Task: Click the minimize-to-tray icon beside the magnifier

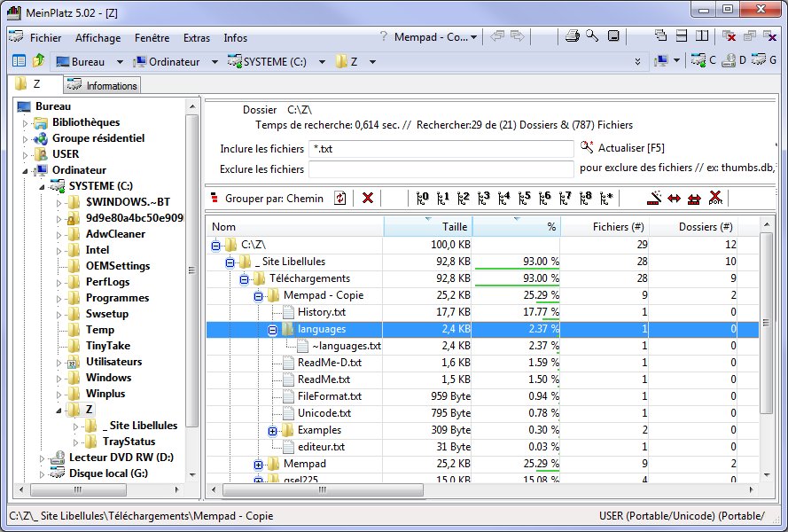Action: (613, 35)
